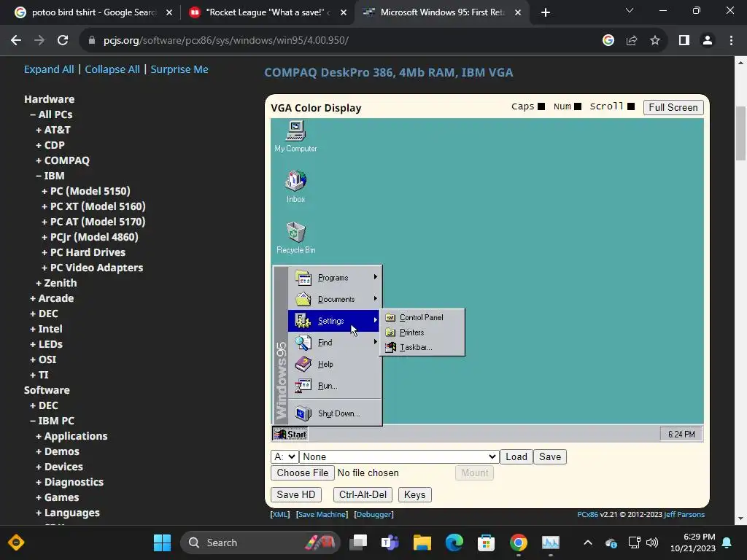Image resolution: width=747 pixels, height=560 pixels.
Task: Click the Windows 95 Start button
Action: pyautogui.click(x=290, y=434)
